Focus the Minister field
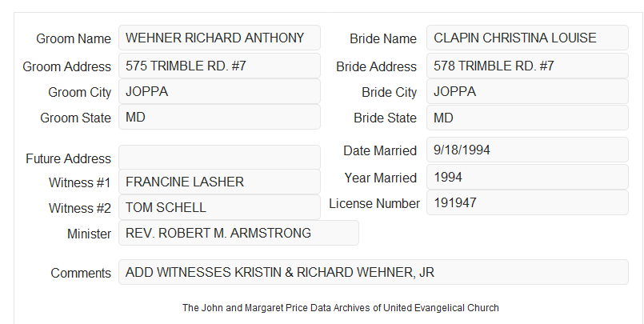 coord(238,233)
